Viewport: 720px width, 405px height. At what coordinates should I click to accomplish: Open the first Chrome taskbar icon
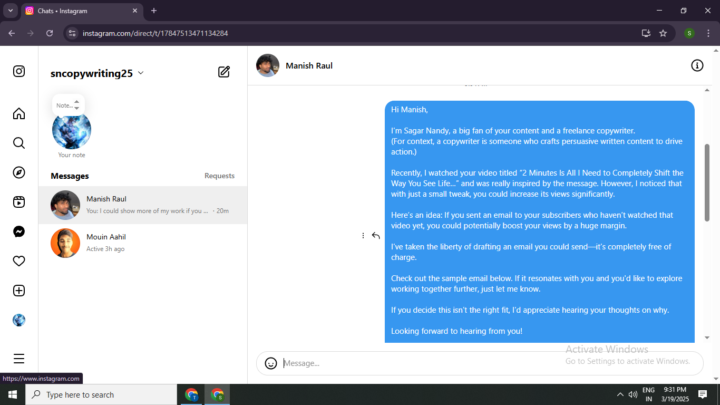pos(191,394)
